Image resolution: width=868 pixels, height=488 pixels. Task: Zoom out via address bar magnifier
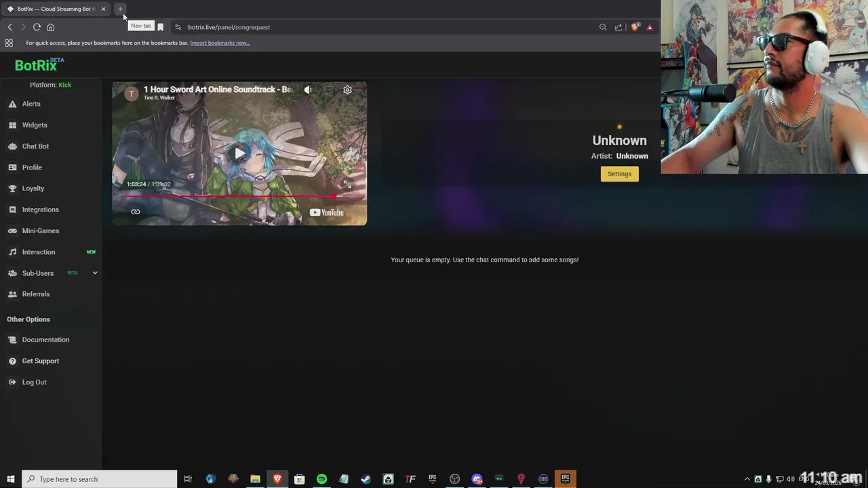click(x=602, y=27)
